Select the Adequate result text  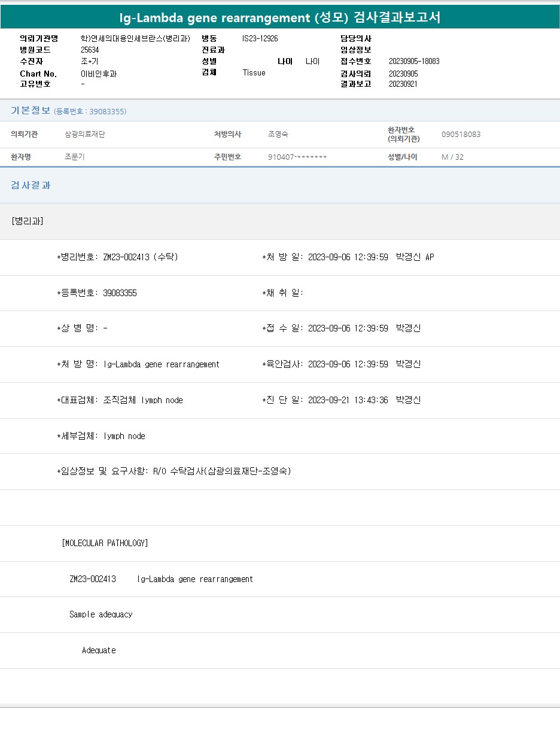[99, 650]
